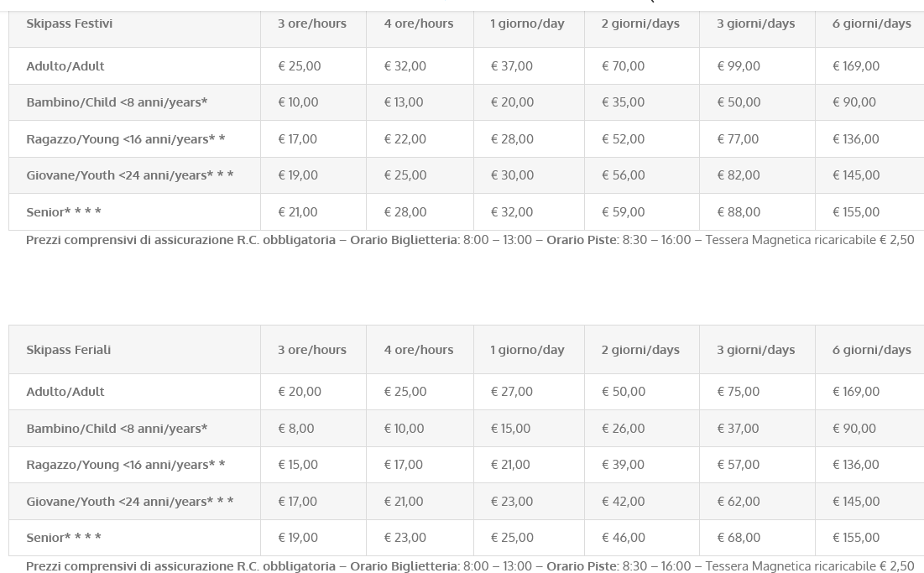924x573 pixels.
Task: Click Feriali Senior 3 days price €68,00
Action: pyautogui.click(x=739, y=538)
